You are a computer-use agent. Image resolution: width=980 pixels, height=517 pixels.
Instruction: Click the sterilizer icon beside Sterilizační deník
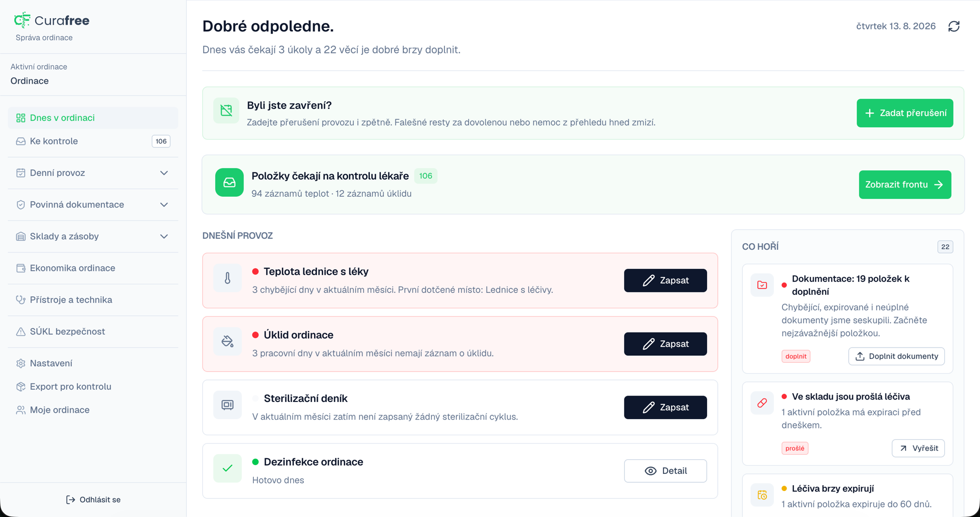pos(227,405)
